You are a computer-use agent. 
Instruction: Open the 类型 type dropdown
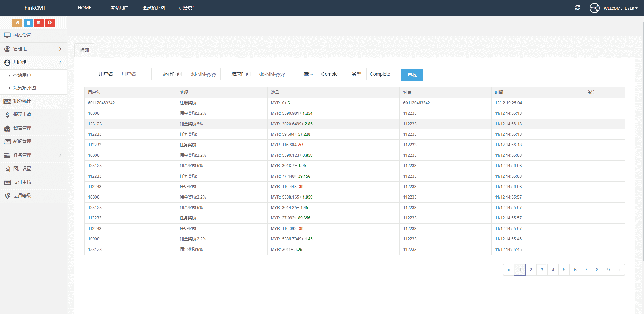pos(383,74)
